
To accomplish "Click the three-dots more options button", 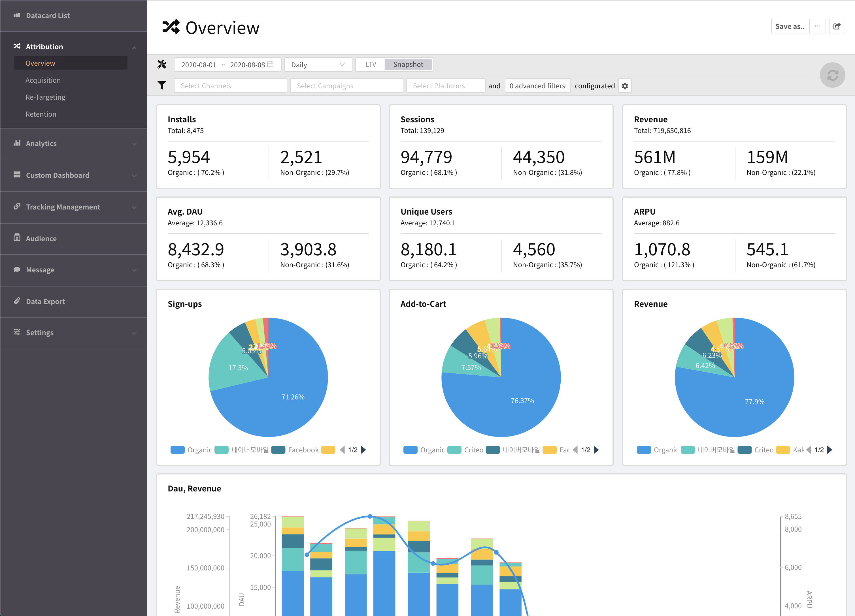I will pyautogui.click(x=817, y=26).
